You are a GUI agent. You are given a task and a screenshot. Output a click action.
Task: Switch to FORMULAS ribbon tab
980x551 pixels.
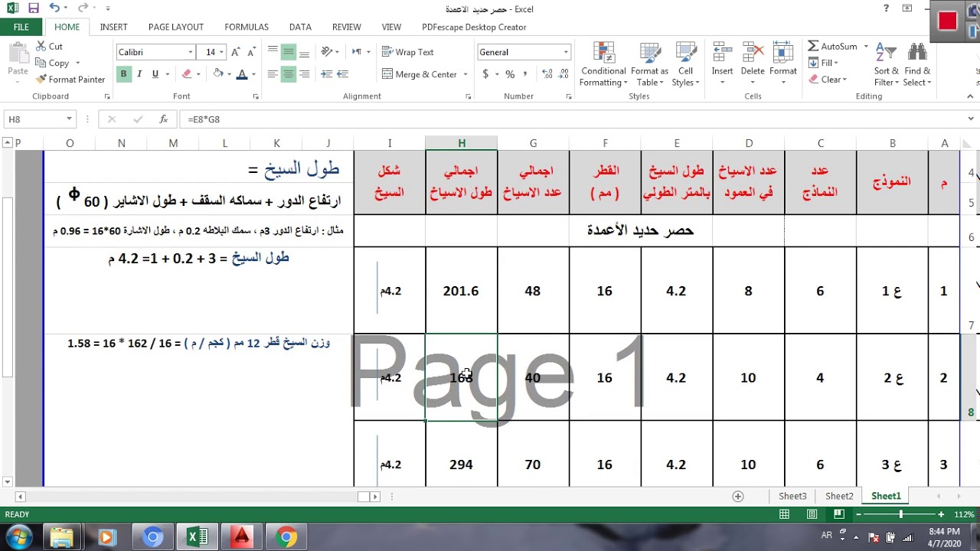pos(247,27)
